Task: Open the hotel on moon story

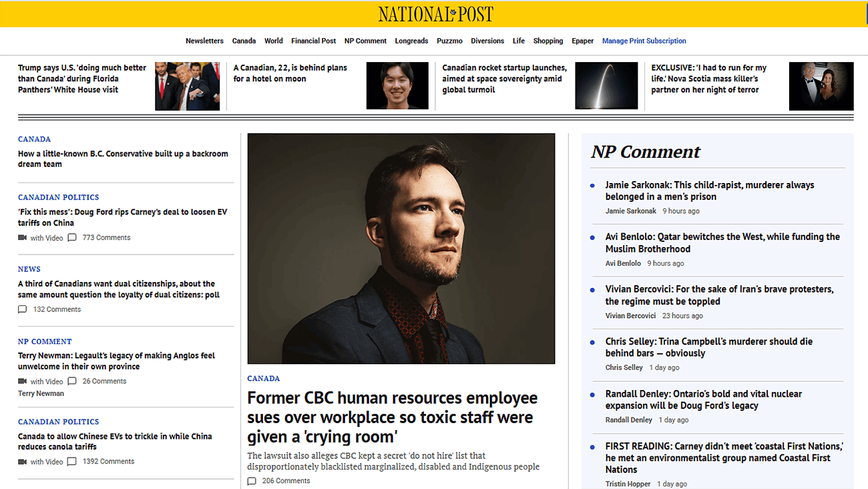Action: [289, 74]
